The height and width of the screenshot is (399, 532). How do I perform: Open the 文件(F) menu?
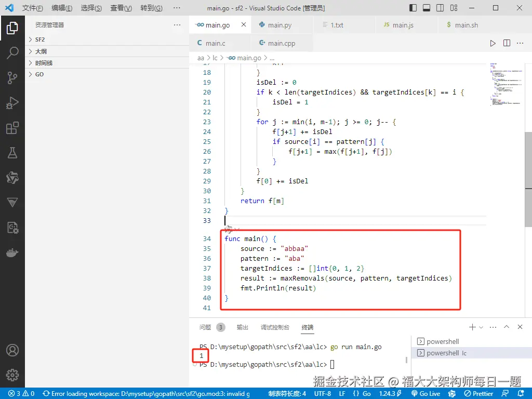(x=33, y=8)
